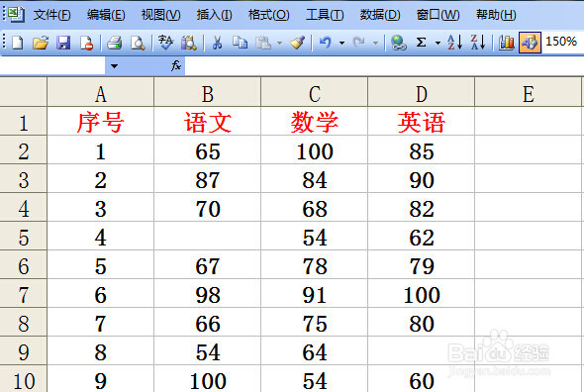Select row 5 header

pyautogui.click(x=23, y=237)
